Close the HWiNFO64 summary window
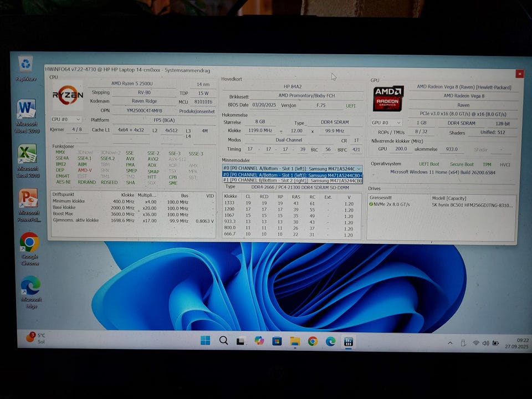This screenshot has width=532, height=399. (519, 74)
